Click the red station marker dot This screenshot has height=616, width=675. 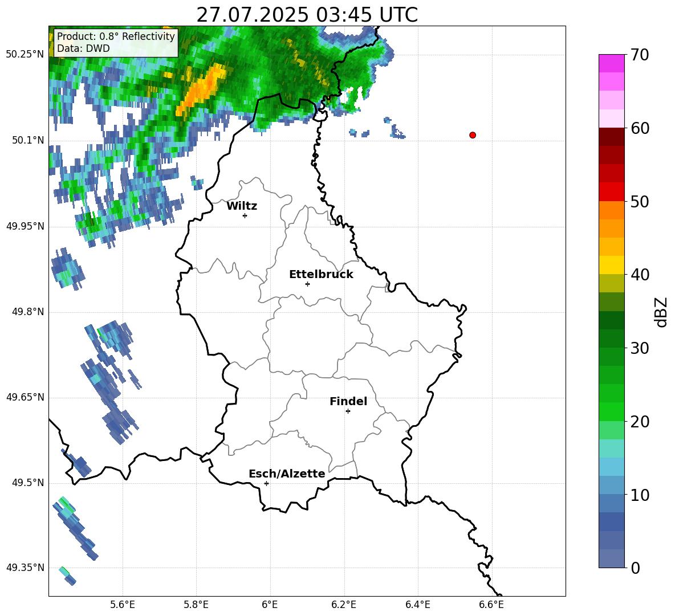coord(473,135)
